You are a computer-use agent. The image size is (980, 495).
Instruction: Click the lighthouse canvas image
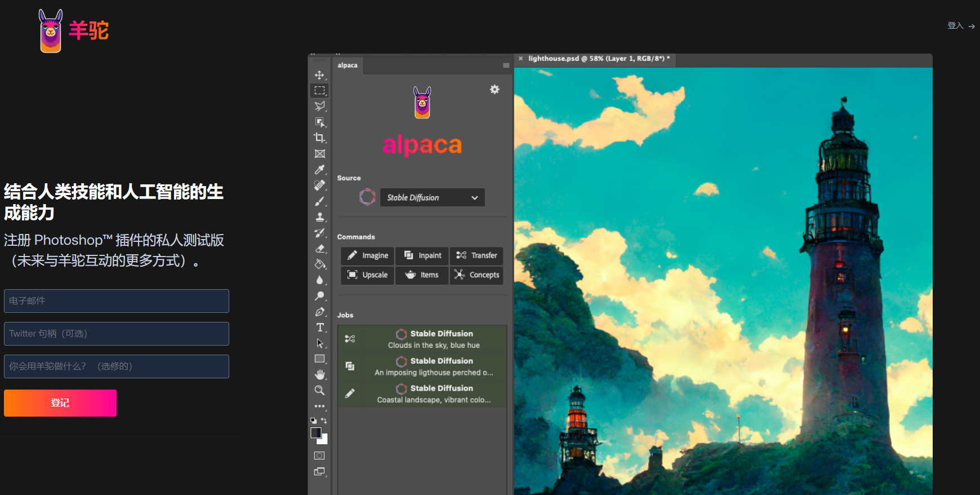[723, 281]
